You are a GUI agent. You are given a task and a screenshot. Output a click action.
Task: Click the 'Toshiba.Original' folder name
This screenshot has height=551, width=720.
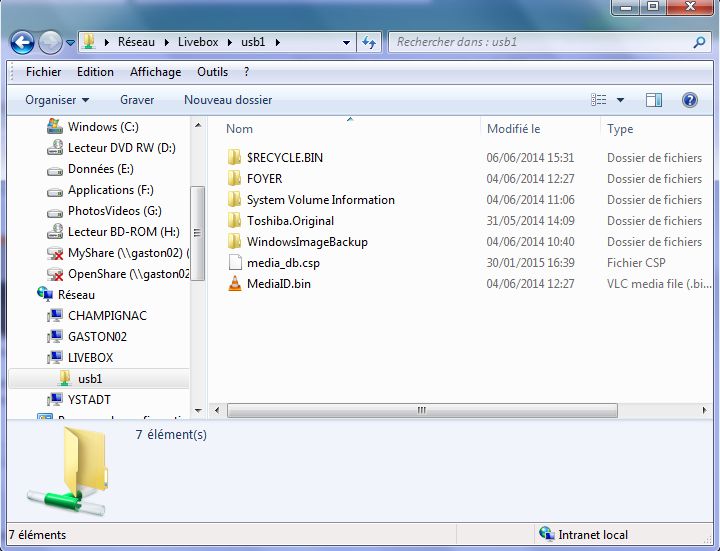coord(290,221)
